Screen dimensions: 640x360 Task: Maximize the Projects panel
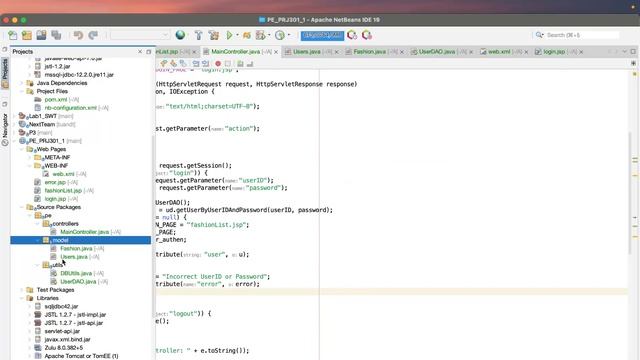149,51
